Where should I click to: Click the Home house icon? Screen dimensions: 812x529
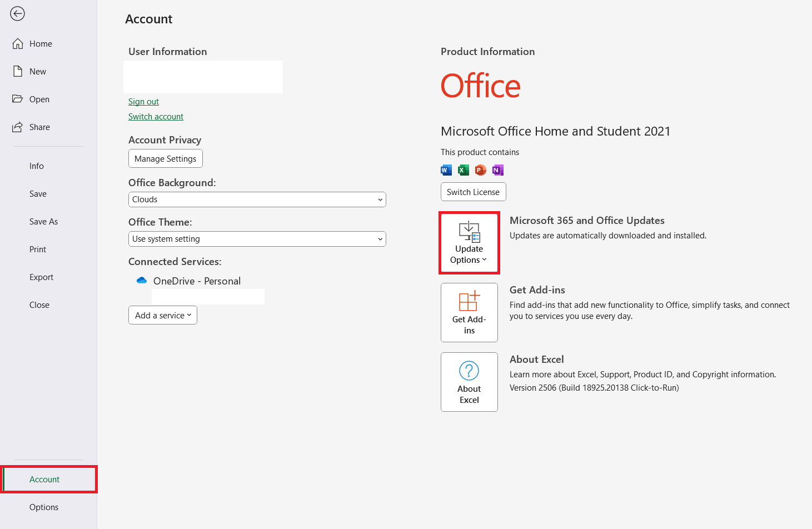18,43
